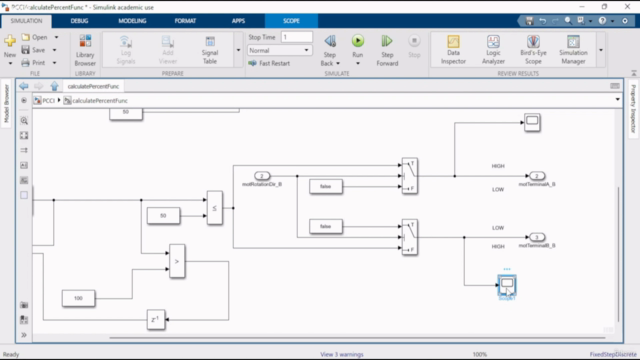Click the Step Forward icon
This screenshot has width=640, height=360.
point(387,41)
